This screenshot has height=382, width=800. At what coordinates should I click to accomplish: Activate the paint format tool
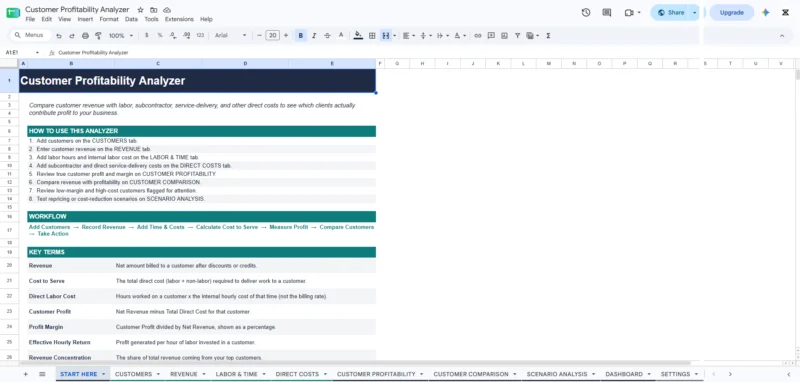[x=98, y=36]
